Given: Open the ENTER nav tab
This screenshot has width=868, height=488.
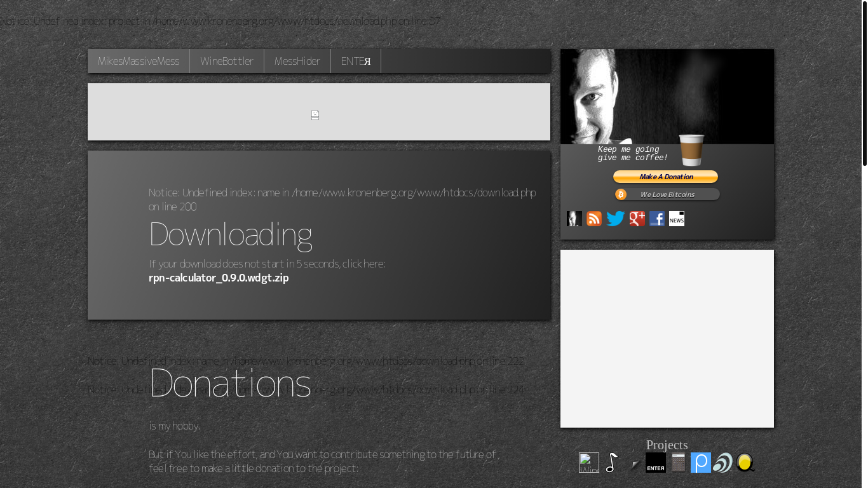Looking at the screenshot, I should [356, 61].
